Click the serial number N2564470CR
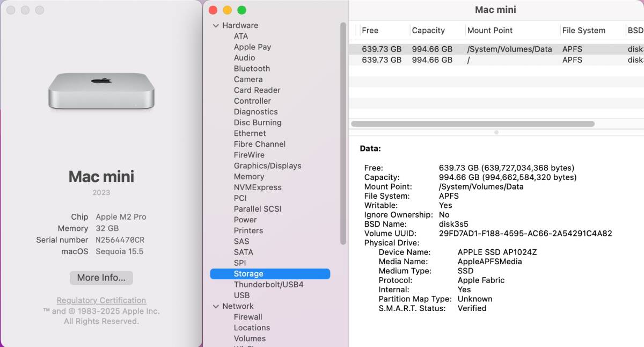Image resolution: width=644 pixels, height=347 pixels. [120, 240]
